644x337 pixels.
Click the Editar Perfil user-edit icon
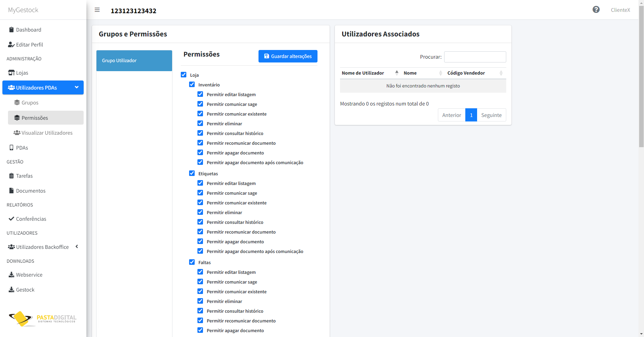pyautogui.click(x=11, y=45)
